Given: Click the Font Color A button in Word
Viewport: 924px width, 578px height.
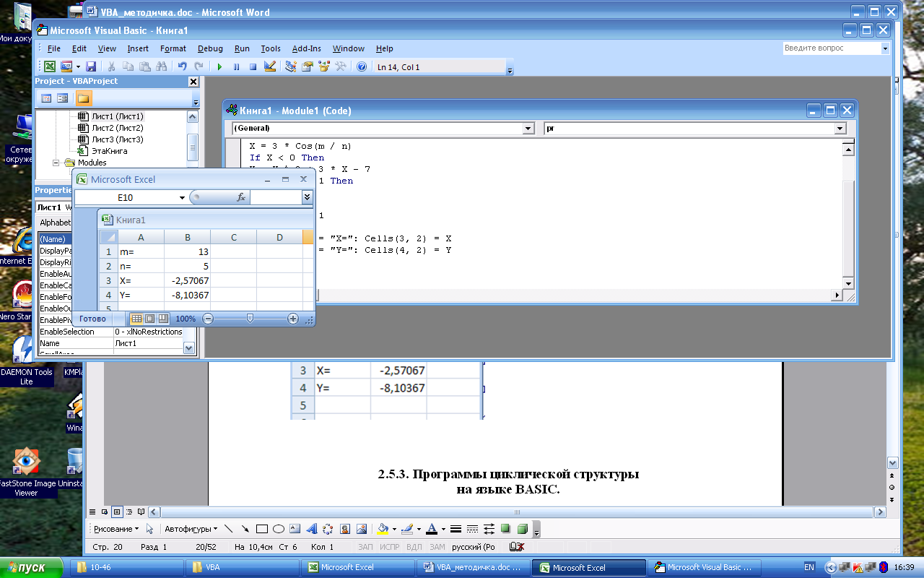Looking at the screenshot, I should click(432, 529).
